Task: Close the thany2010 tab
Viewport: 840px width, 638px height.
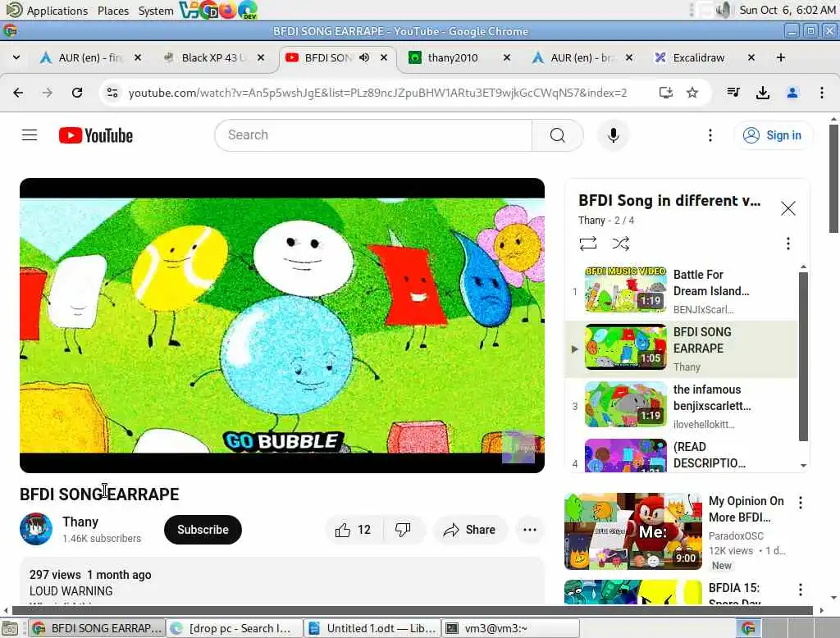Action: coord(507,57)
